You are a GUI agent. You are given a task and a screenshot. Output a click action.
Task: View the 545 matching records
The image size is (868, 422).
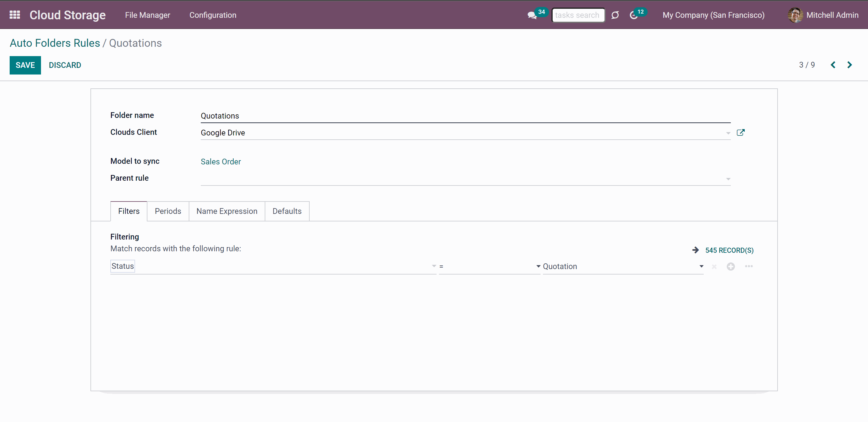coord(729,250)
